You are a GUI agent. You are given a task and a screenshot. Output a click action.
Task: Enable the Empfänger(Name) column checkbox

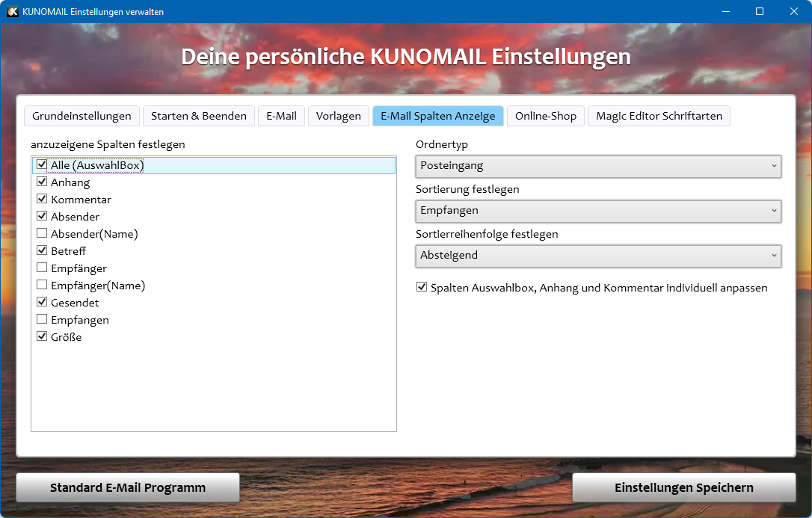coord(42,285)
